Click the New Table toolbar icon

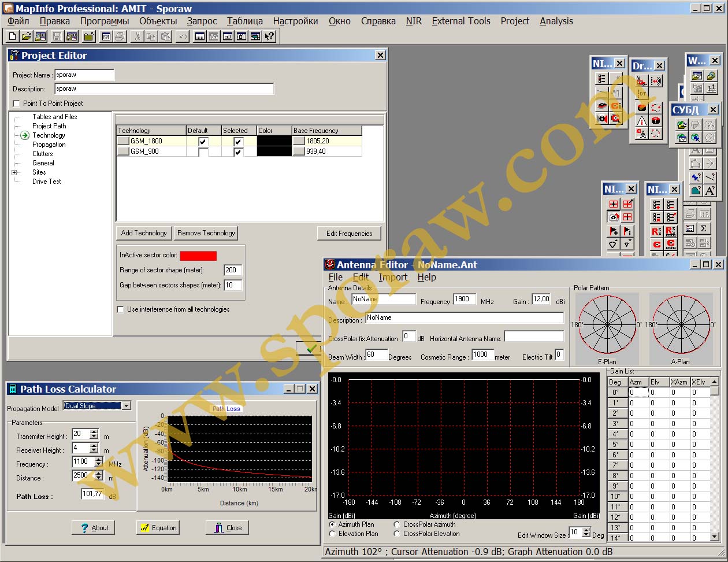click(12, 36)
